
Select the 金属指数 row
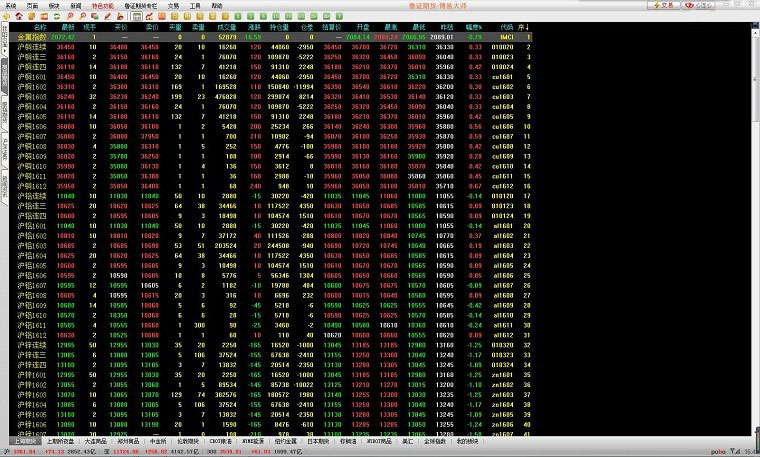tap(270, 37)
